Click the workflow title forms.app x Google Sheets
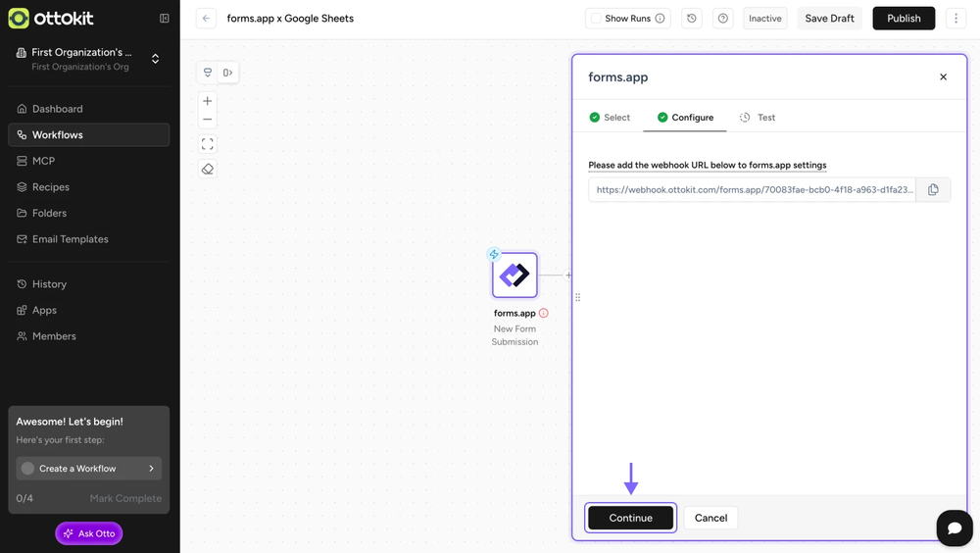The width and height of the screenshot is (980, 553). point(290,19)
